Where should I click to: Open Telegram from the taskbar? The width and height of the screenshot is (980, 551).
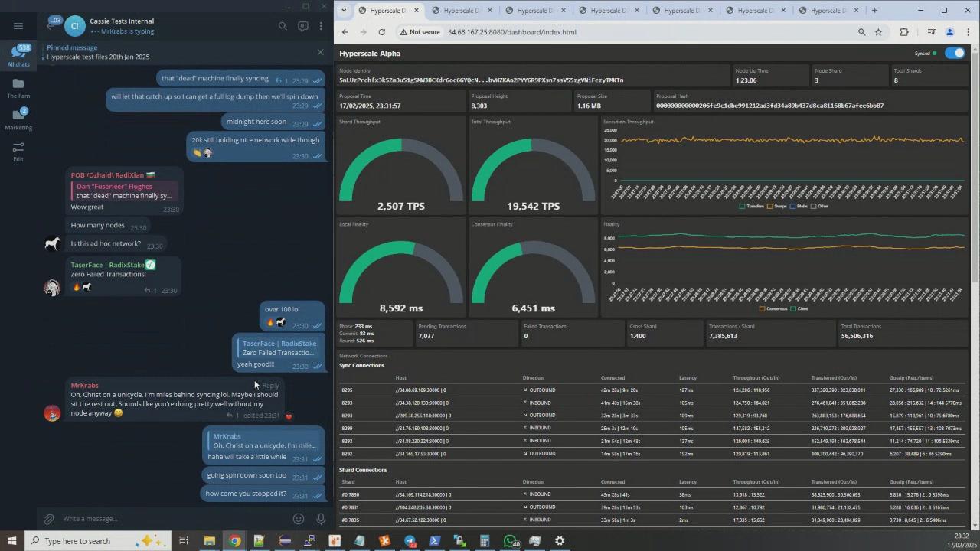[x=410, y=541]
